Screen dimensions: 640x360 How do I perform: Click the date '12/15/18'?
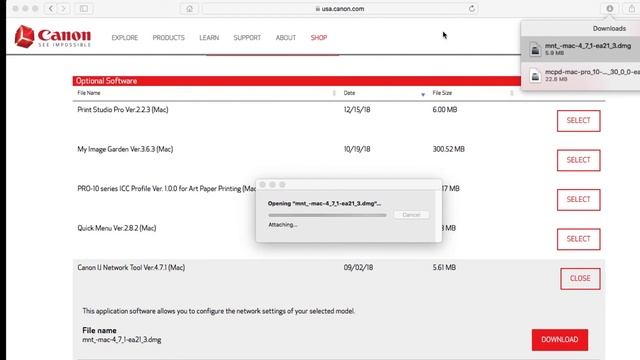click(x=357, y=109)
